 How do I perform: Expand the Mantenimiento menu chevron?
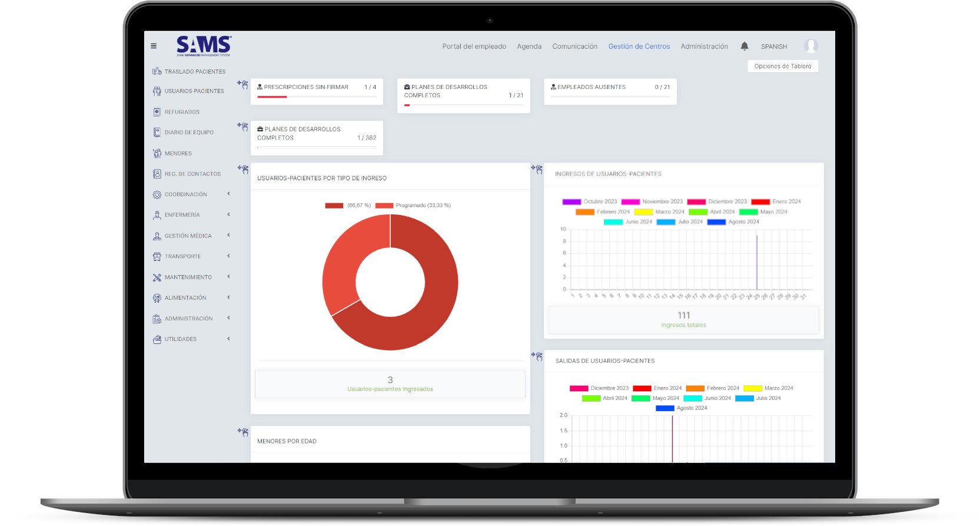[228, 276]
